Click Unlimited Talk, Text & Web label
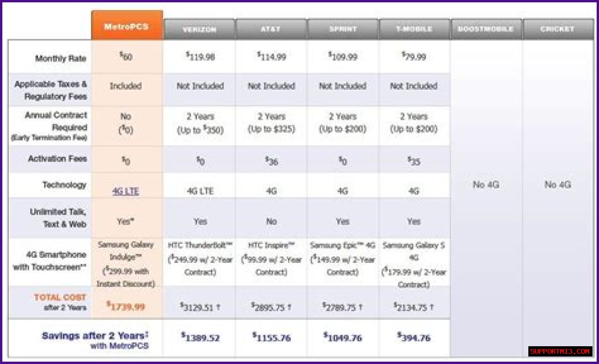 pyautogui.click(x=58, y=218)
